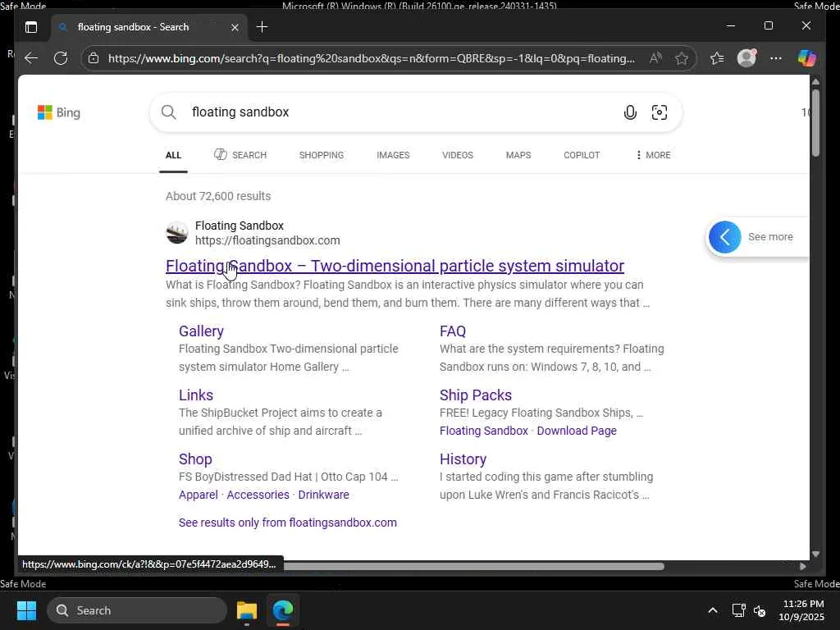Open the tab actions menu icon
840x630 pixels.
coord(31,27)
